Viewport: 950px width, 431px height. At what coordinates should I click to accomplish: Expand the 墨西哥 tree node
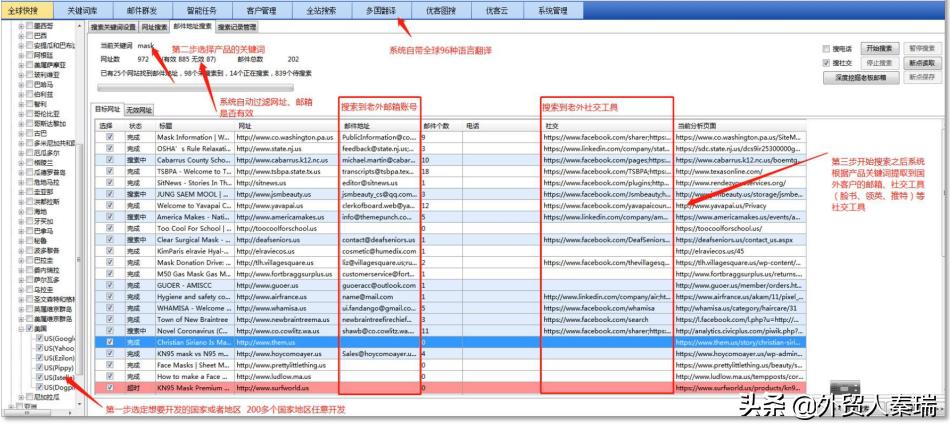[21, 26]
